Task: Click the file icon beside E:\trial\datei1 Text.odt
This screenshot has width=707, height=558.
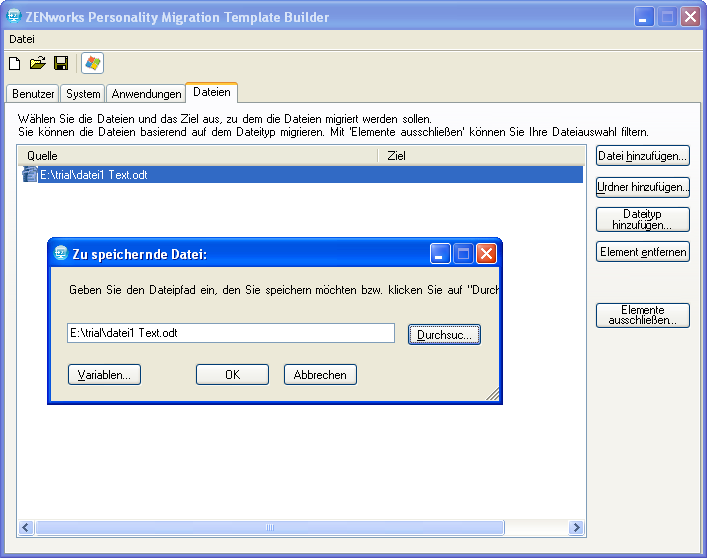Action: click(30, 174)
